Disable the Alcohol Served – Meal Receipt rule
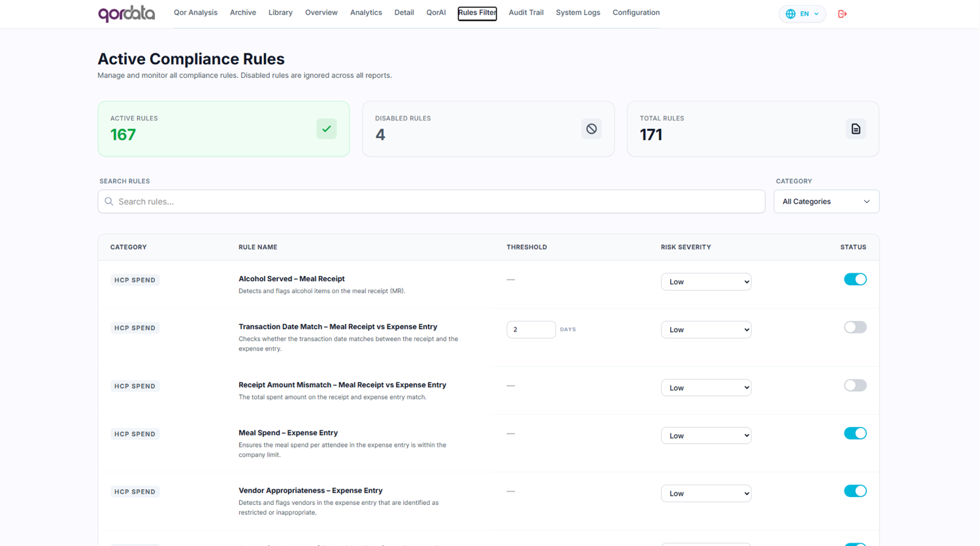The height and width of the screenshot is (546, 980). (x=855, y=279)
